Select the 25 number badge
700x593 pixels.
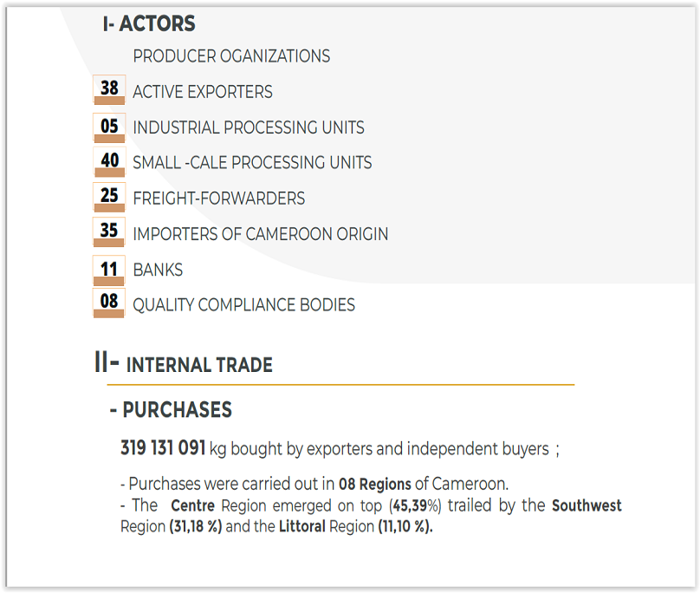click(109, 197)
